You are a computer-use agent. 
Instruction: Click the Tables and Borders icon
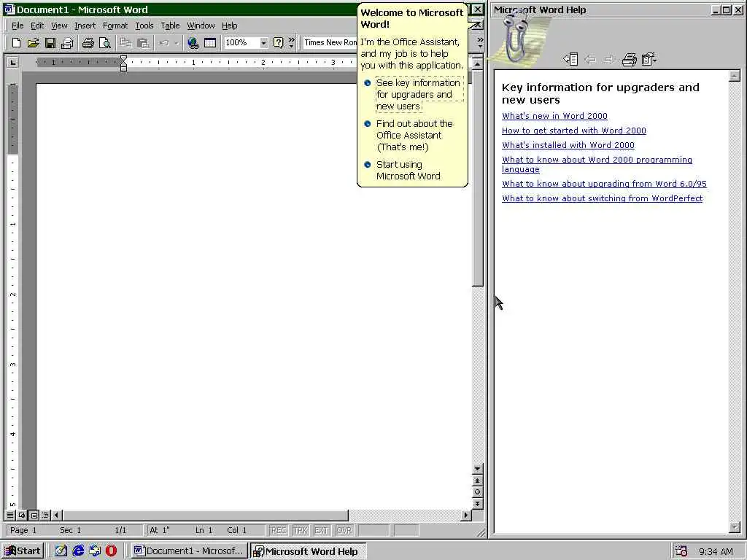pos(210,43)
